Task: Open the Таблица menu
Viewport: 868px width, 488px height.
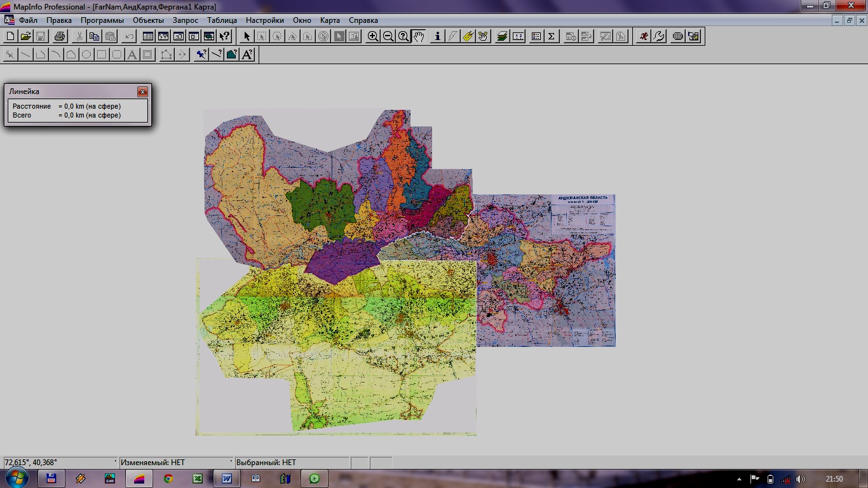Action: click(222, 20)
